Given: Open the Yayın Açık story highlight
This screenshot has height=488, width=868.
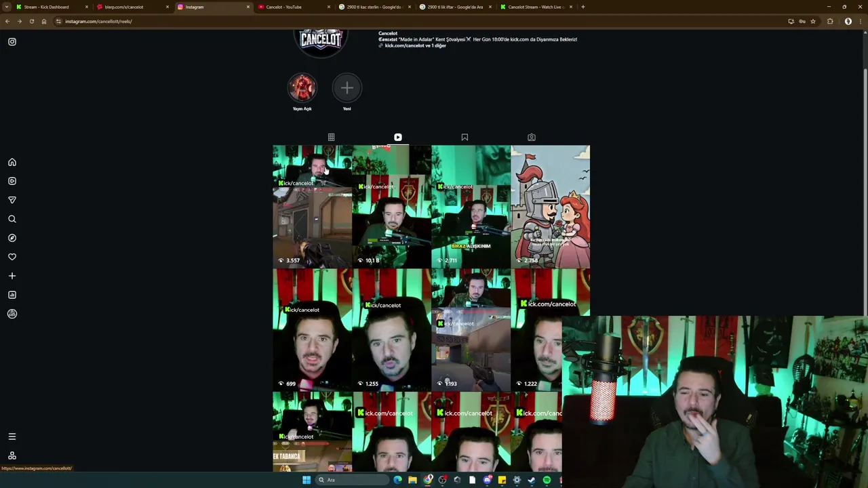Looking at the screenshot, I should (302, 88).
